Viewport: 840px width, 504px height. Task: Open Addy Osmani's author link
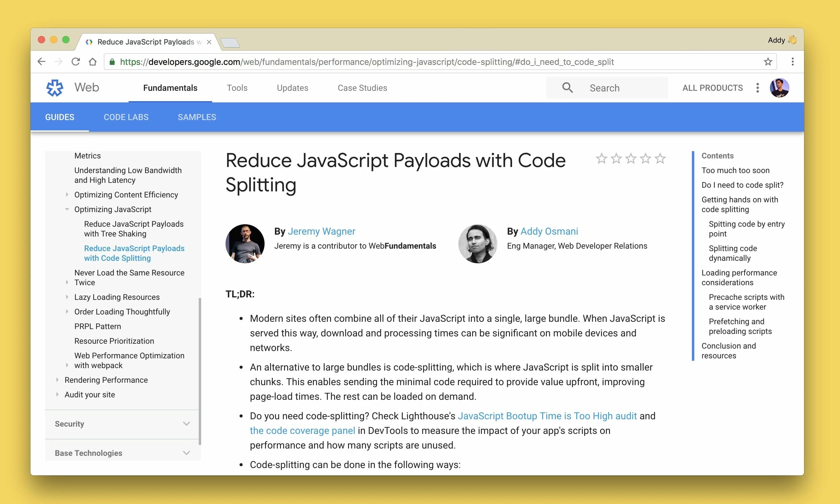tap(549, 231)
